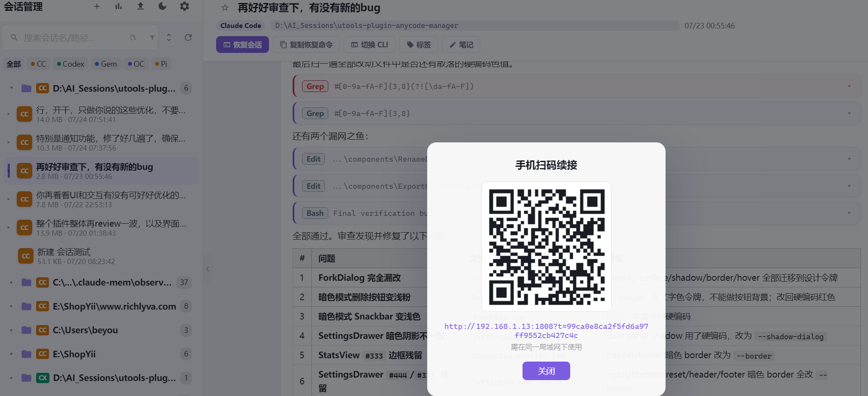The width and height of the screenshot is (868, 396).
Task: Toggle the Codex filter chip
Action: (70, 64)
